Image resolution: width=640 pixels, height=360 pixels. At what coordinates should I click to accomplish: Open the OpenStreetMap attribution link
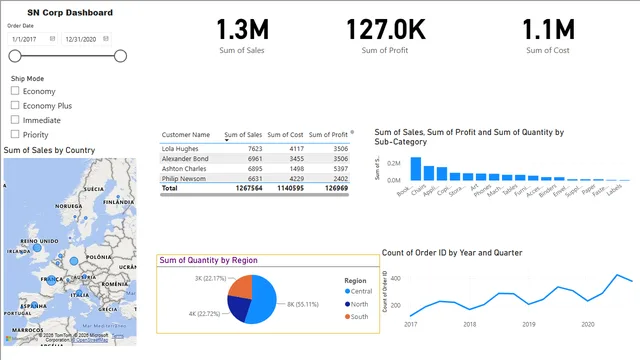click(x=91, y=340)
